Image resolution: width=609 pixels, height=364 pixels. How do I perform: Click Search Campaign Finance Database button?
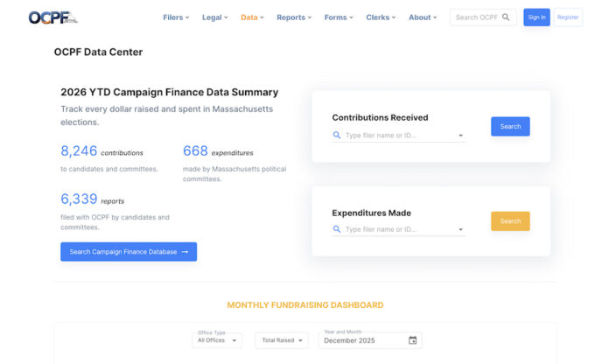tap(129, 252)
